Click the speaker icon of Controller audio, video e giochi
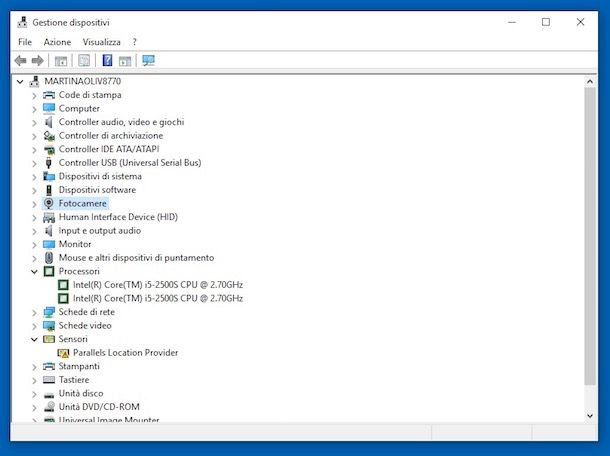Image resolution: width=610 pixels, height=456 pixels. click(49, 122)
